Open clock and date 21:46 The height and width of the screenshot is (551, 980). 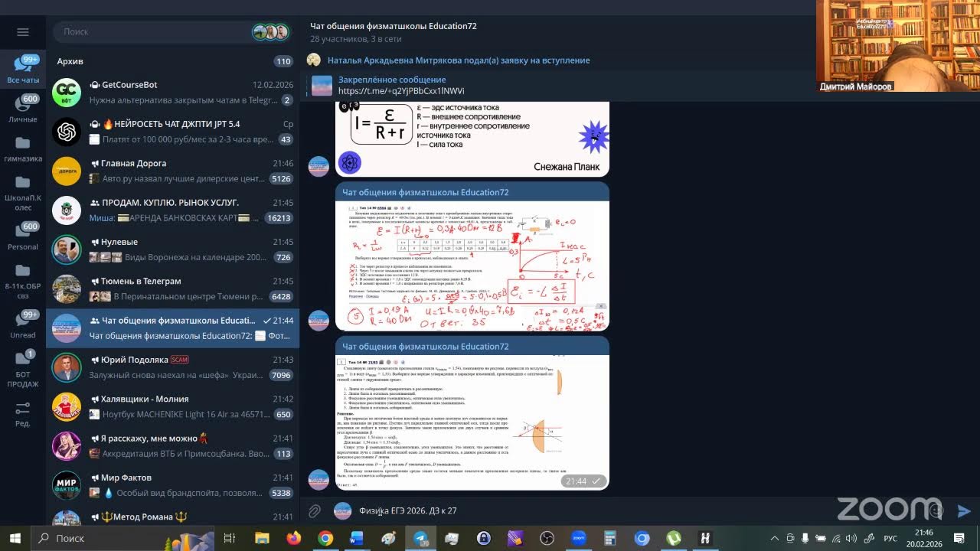coord(924,538)
